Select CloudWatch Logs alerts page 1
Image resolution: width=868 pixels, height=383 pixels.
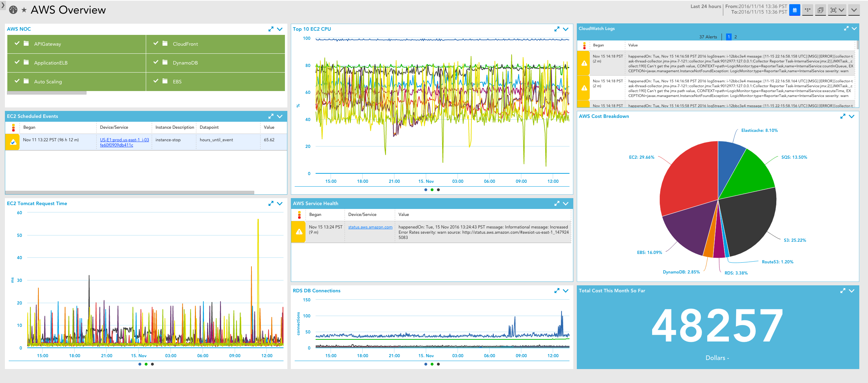click(x=729, y=37)
